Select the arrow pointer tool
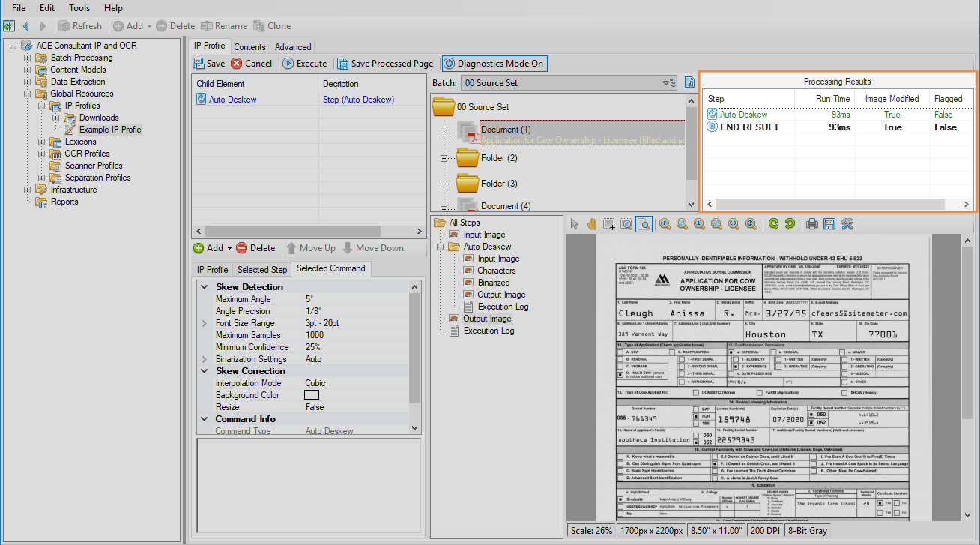Viewport: 980px width, 545px height. [575, 224]
